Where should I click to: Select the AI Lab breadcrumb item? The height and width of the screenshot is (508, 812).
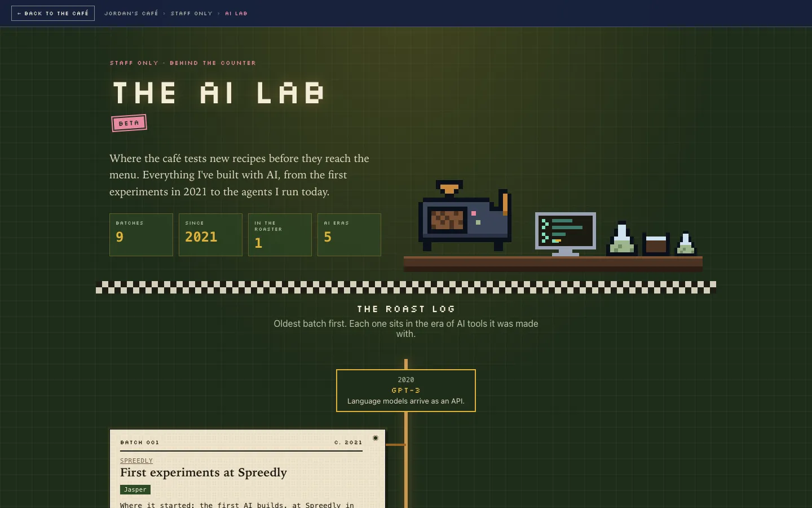point(236,14)
